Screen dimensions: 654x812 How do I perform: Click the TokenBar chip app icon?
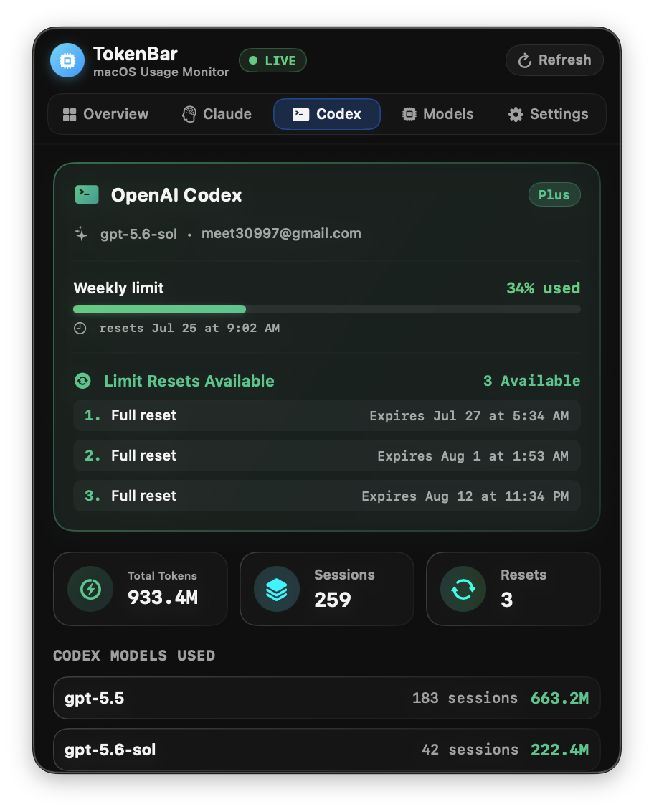click(x=67, y=60)
